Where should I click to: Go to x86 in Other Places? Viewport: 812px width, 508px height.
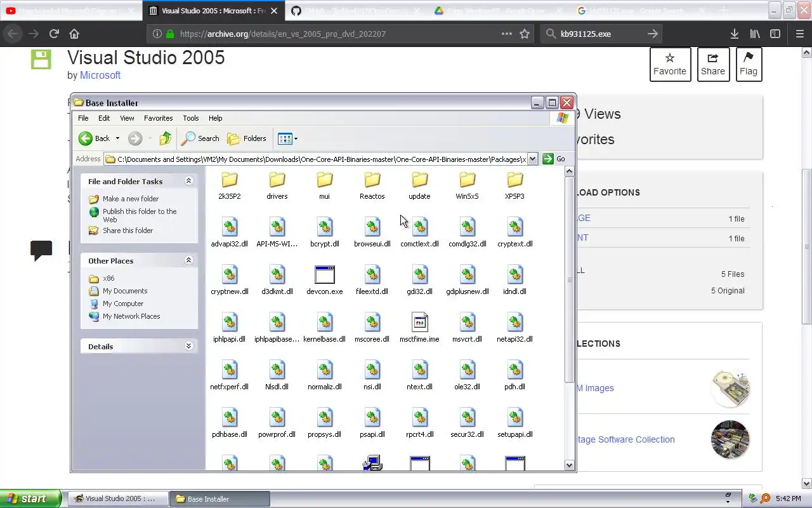click(x=108, y=278)
